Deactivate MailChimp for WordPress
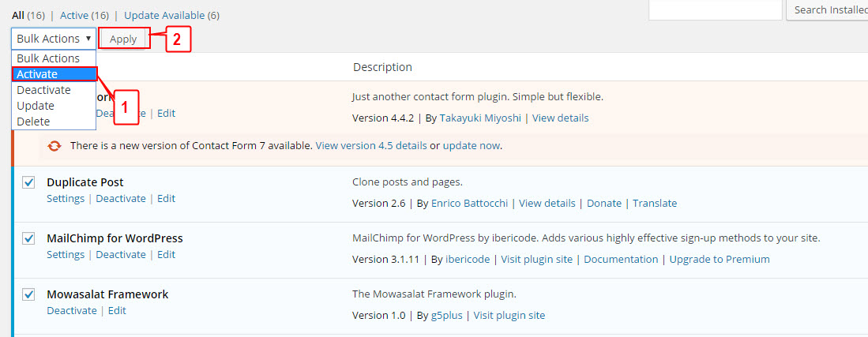 [121, 255]
